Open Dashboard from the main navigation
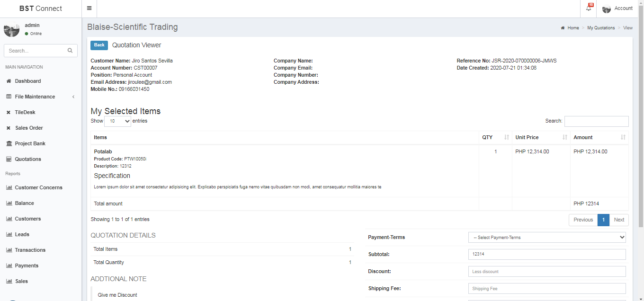Viewport: 644px width, 301px height. pos(27,81)
